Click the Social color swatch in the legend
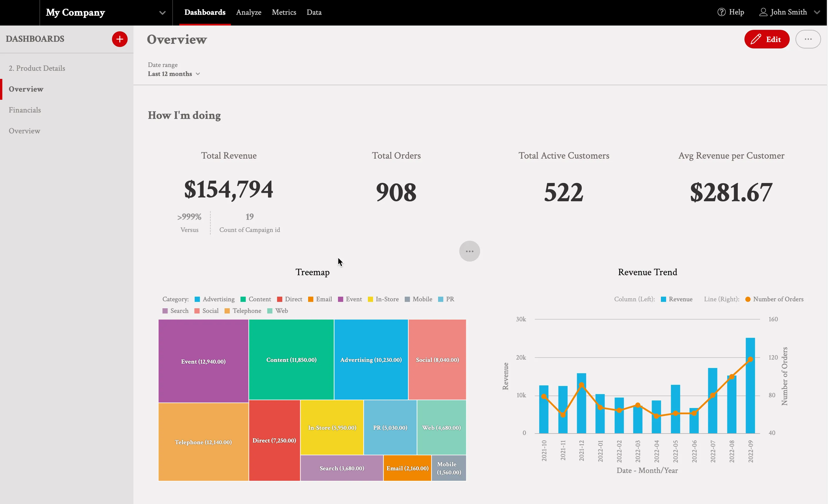The image size is (828, 504). pos(197,311)
